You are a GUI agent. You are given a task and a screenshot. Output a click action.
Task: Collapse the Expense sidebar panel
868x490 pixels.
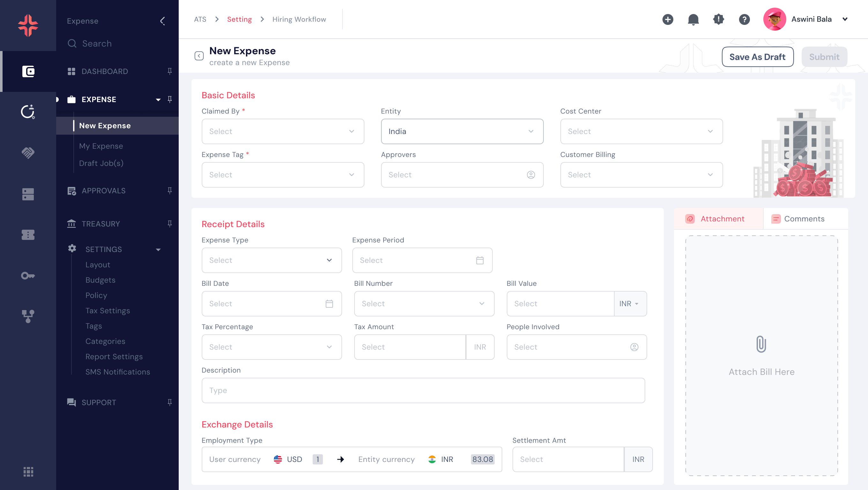[162, 21]
